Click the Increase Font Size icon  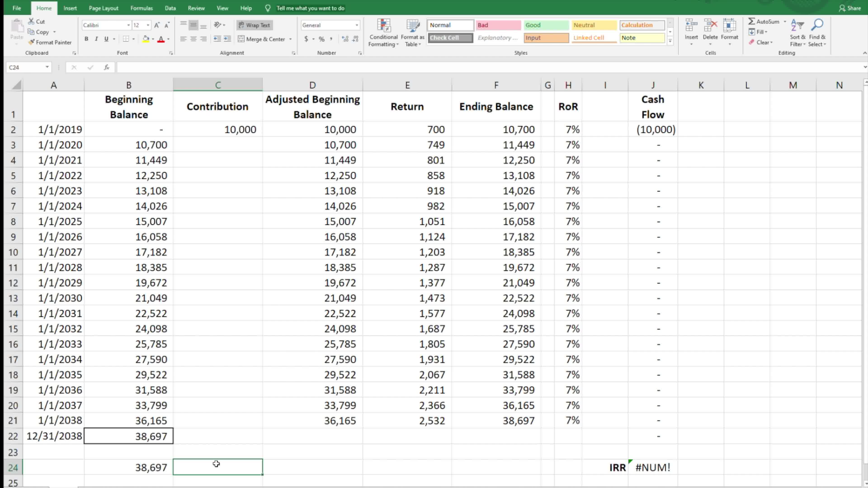tap(157, 25)
